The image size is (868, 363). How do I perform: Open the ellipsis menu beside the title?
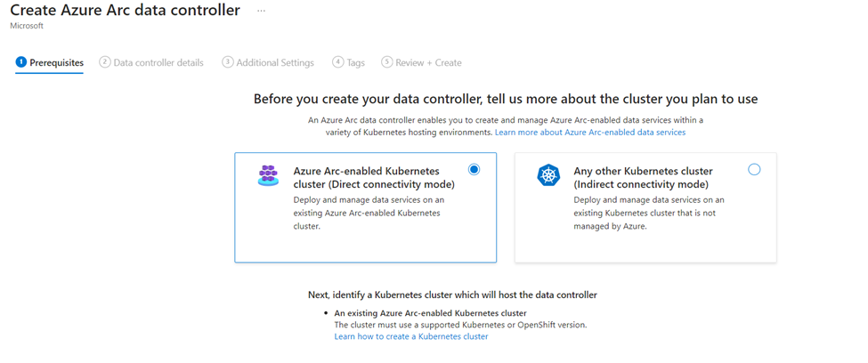coord(261,11)
